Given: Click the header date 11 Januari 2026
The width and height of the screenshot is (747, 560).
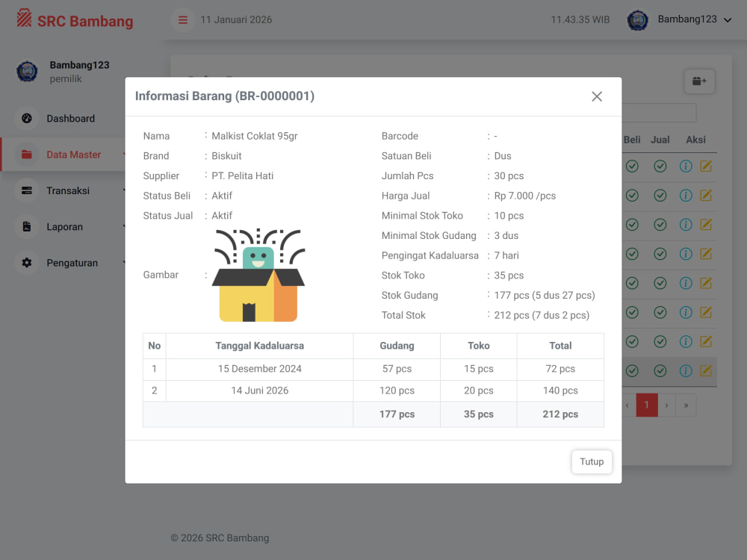Looking at the screenshot, I should (x=236, y=20).
